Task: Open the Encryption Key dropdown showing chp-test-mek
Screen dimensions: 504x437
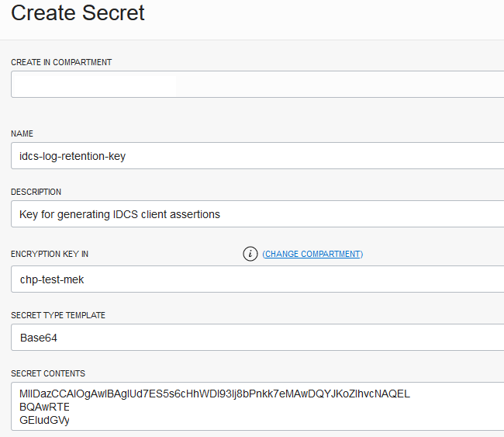Action: (x=257, y=279)
